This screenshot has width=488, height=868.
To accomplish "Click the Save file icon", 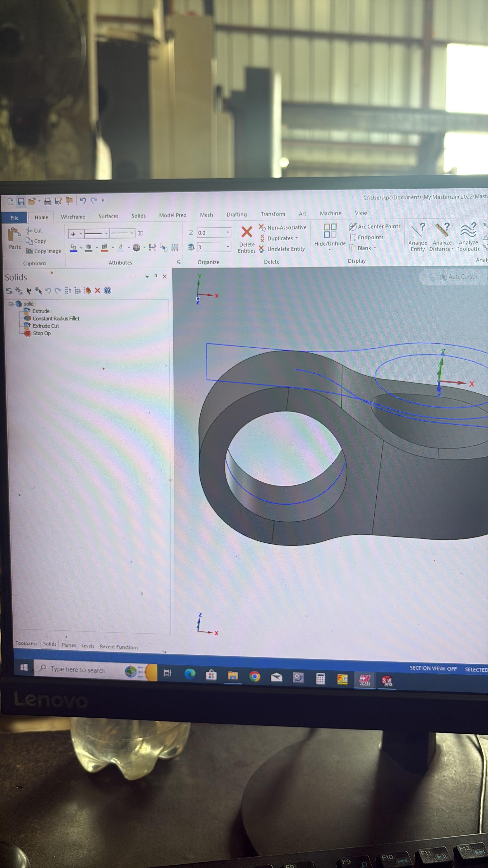I will [21, 201].
